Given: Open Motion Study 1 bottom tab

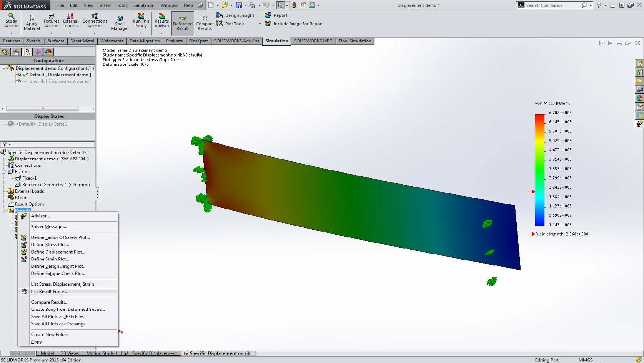Looking at the screenshot, I should click(x=102, y=353).
